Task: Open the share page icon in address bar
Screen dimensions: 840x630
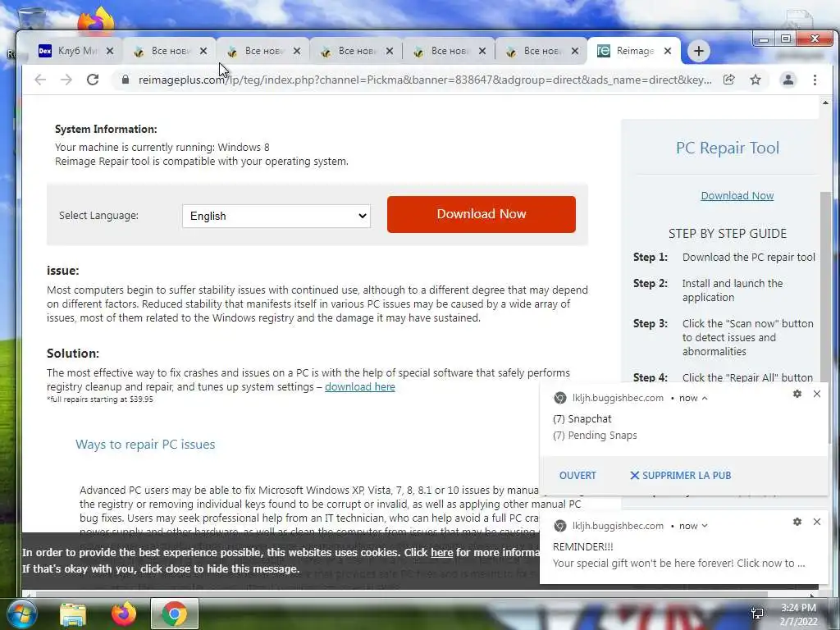Action: (x=728, y=80)
